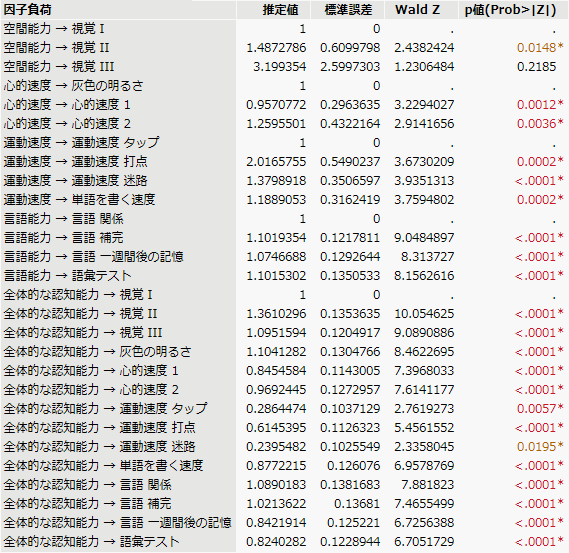Select row 全体的な認知能力 → 心的速度 1

coord(284,370)
